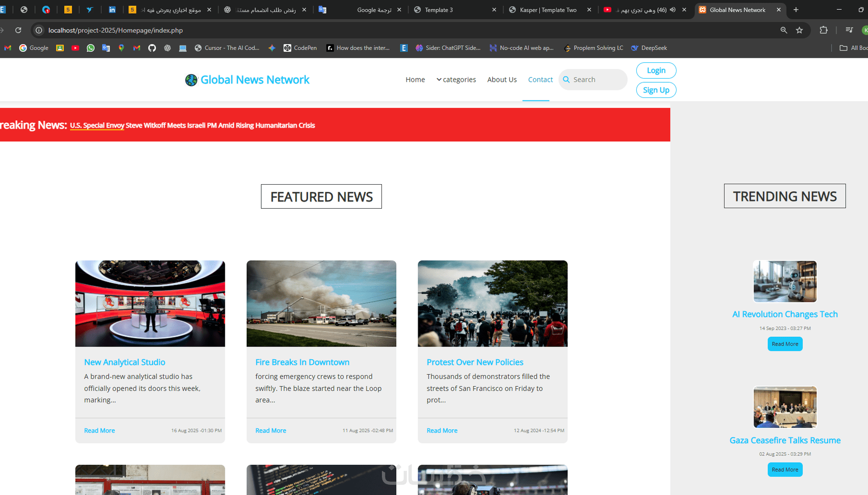Viewport: 868px width, 495px height.
Task: Expand the categories dropdown in navbar
Action: [x=456, y=80]
